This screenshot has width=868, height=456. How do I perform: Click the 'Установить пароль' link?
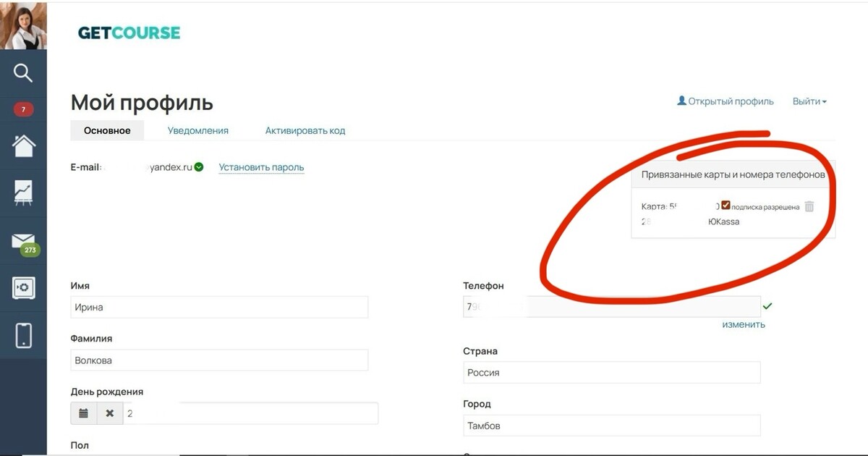click(261, 167)
